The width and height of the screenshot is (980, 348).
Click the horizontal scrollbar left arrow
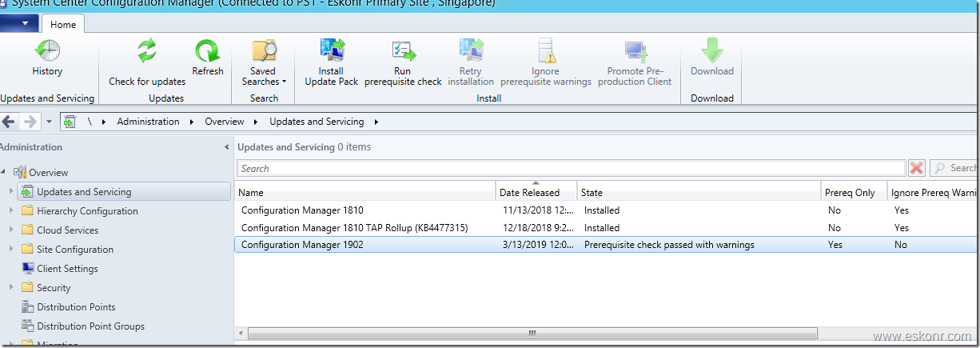[x=241, y=333]
